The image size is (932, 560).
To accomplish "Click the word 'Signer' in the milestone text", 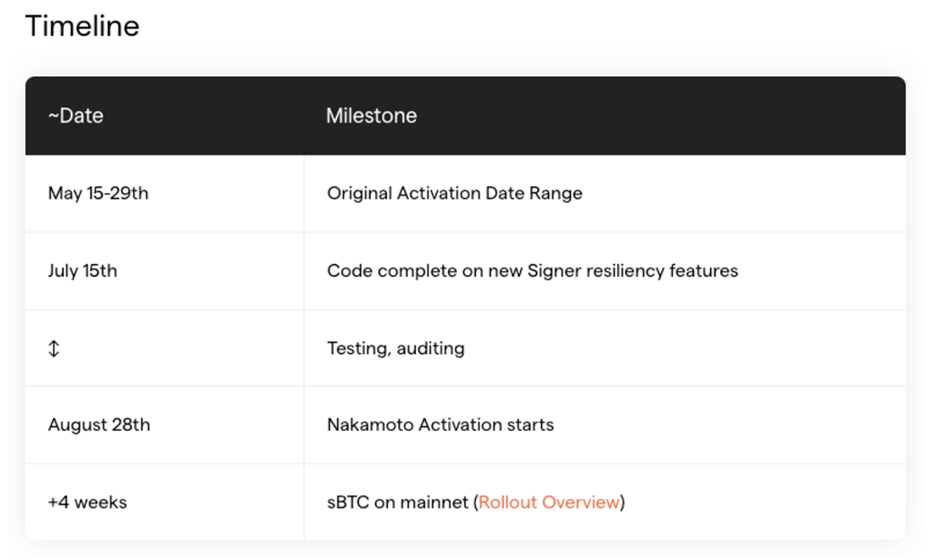I will [x=554, y=271].
